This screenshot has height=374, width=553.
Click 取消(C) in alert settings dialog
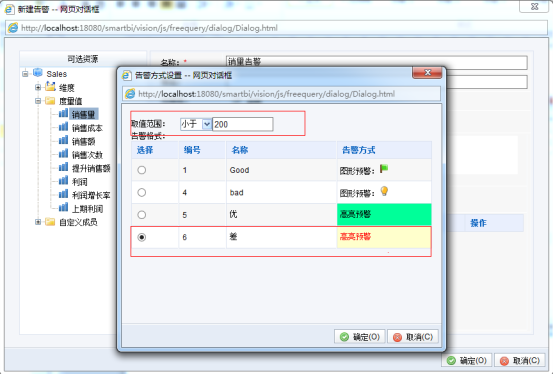(413, 337)
